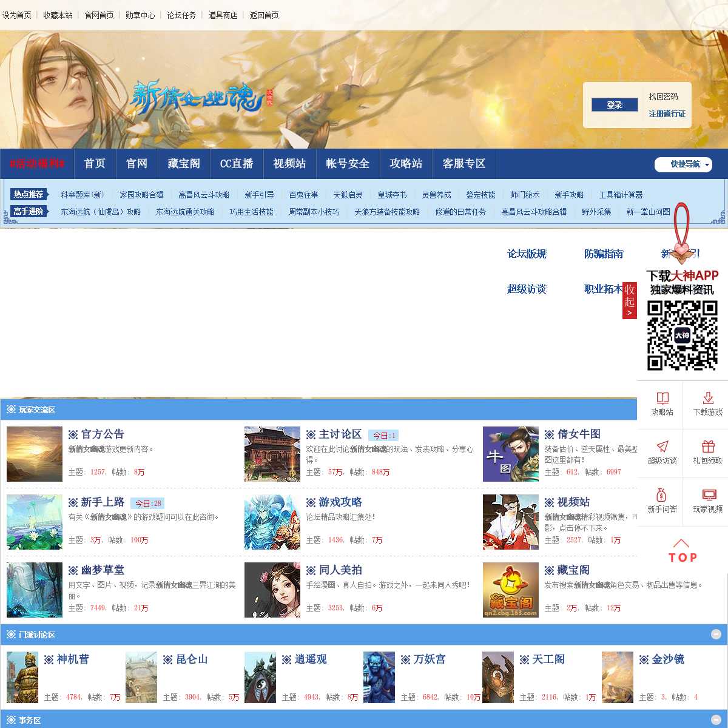The height and width of the screenshot is (728, 728).
Task: Open the 主讨论区 board thumbnail
Action: (272, 454)
